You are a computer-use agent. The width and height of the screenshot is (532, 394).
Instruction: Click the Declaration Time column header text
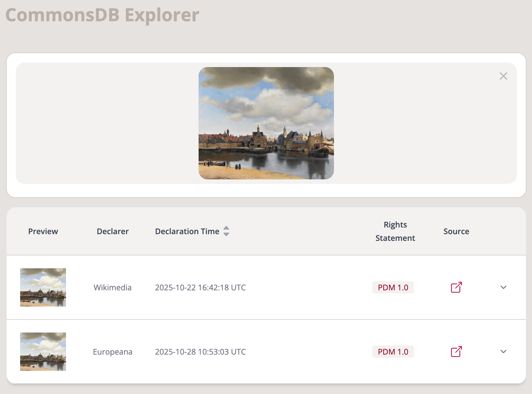[x=187, y=231]
